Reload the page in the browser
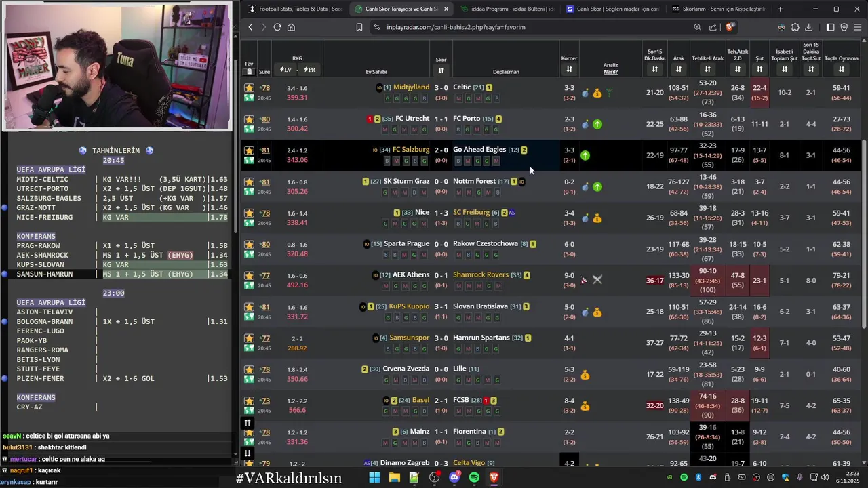868x488 pixels. [x=277, y=27]
